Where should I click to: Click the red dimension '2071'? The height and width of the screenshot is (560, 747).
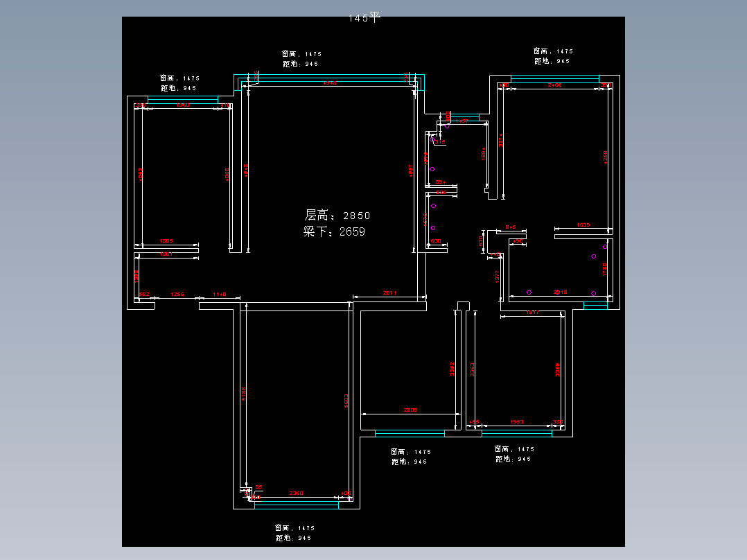click(389, 292)
